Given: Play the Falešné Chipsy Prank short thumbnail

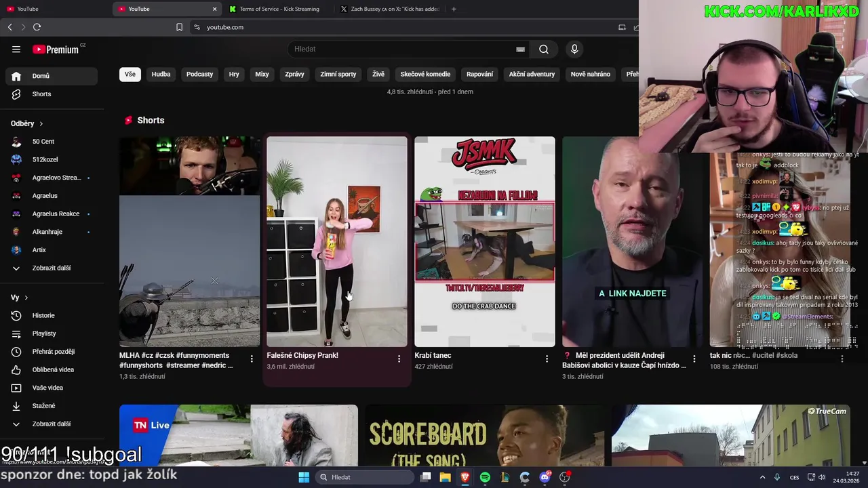Looking at the screenshot, I should (x=337, y=242).
